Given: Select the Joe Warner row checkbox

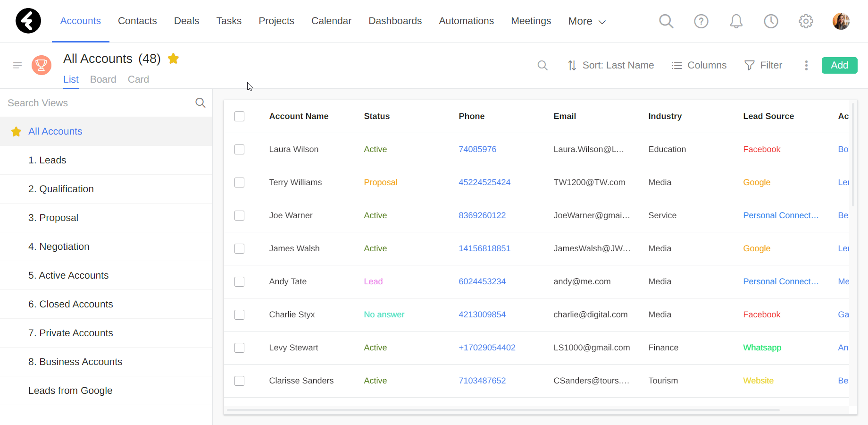Looking at the screenshot, I should [x=240, y=215].
